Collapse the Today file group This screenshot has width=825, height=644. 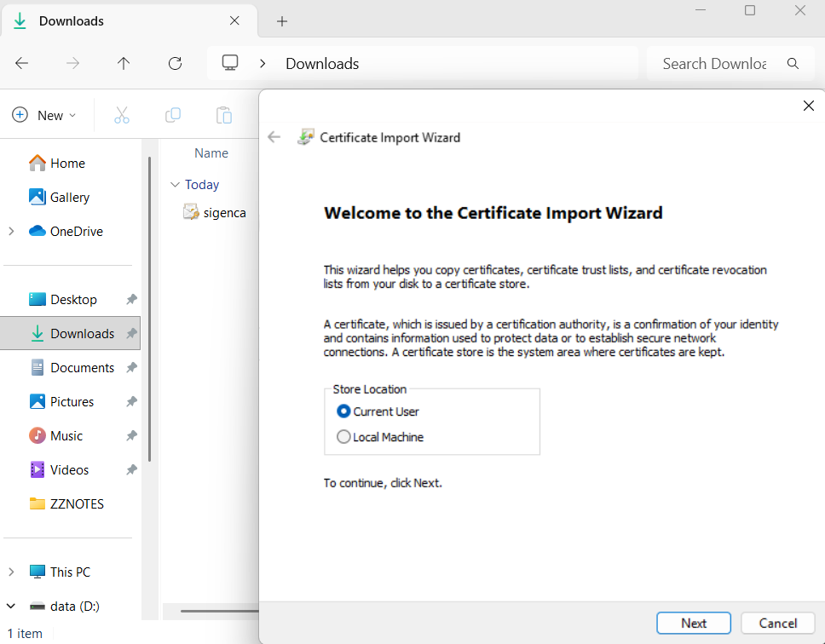tap(175, 185)
